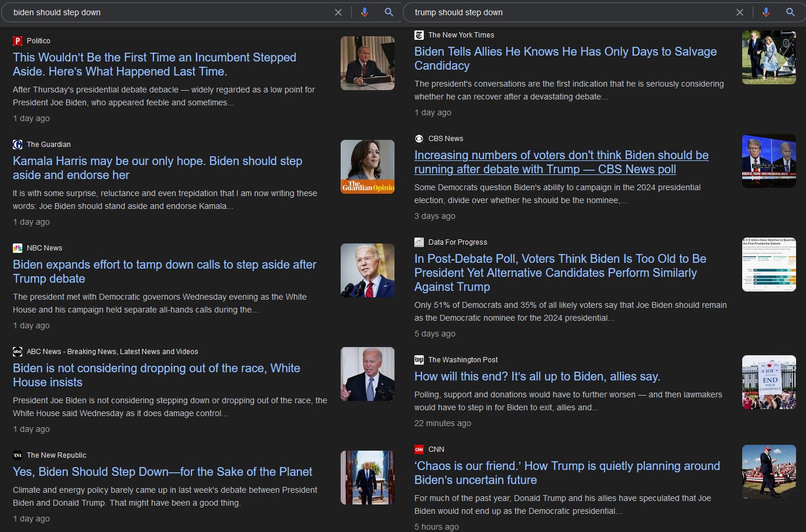Click the Washington Post protest sign thumbnail
Screen dimensions: 806x532
pyautogui.click(x=769, y=382)
